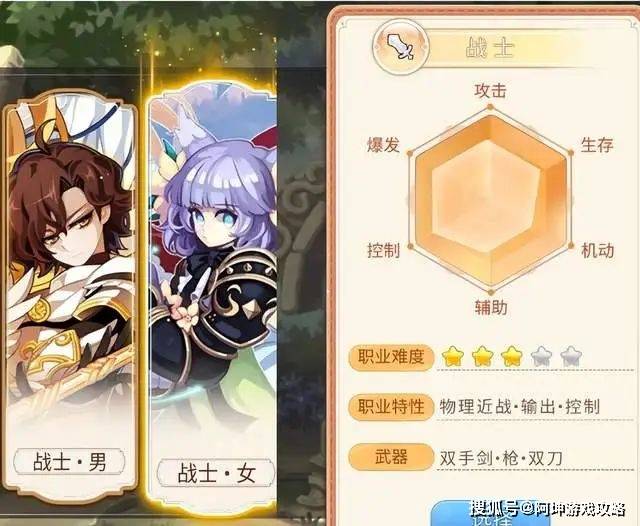
Task: Click the 机动 label on radar chart
Action: coord(598,250)
